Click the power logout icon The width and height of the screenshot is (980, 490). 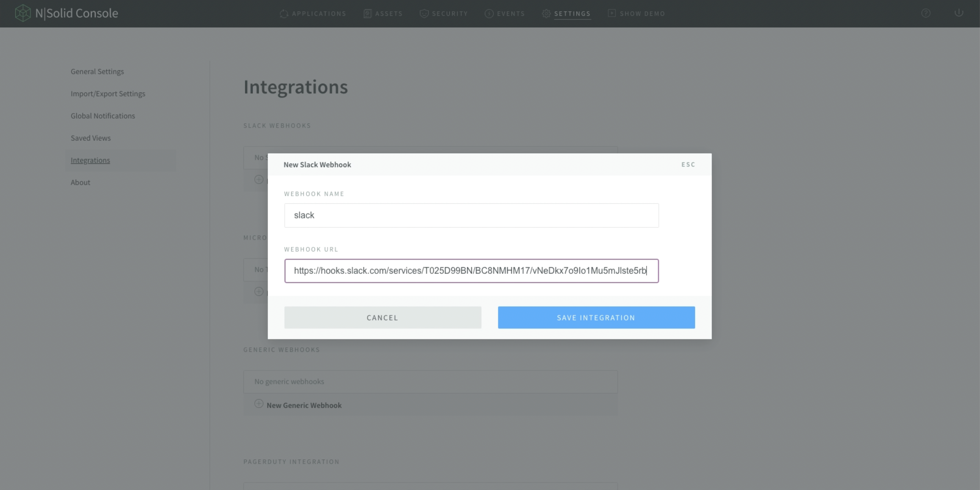tap(958, 13)
